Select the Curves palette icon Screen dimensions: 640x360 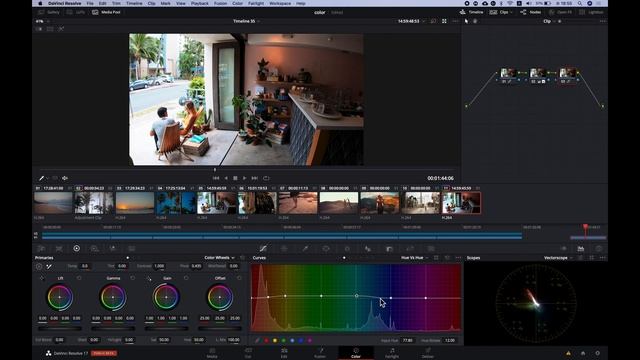[263, 248]
